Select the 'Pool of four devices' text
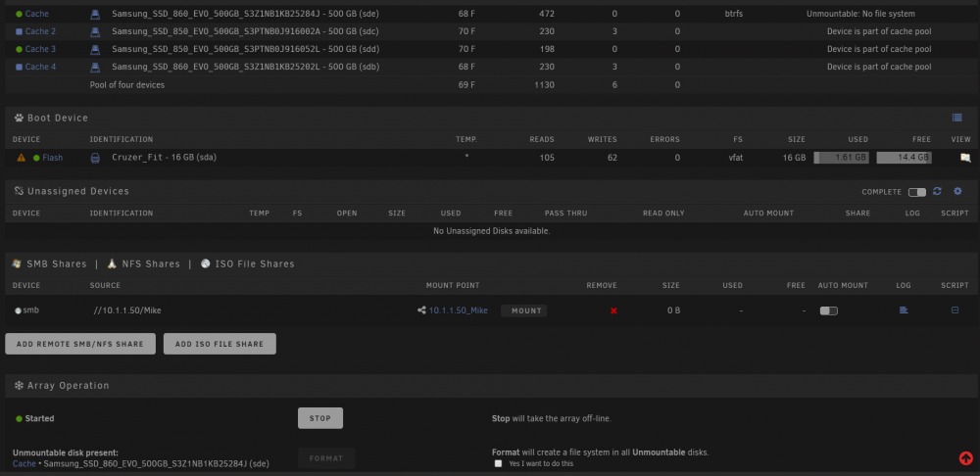The width and height of the screenshot is (980, 476). (x=127, y=85)
